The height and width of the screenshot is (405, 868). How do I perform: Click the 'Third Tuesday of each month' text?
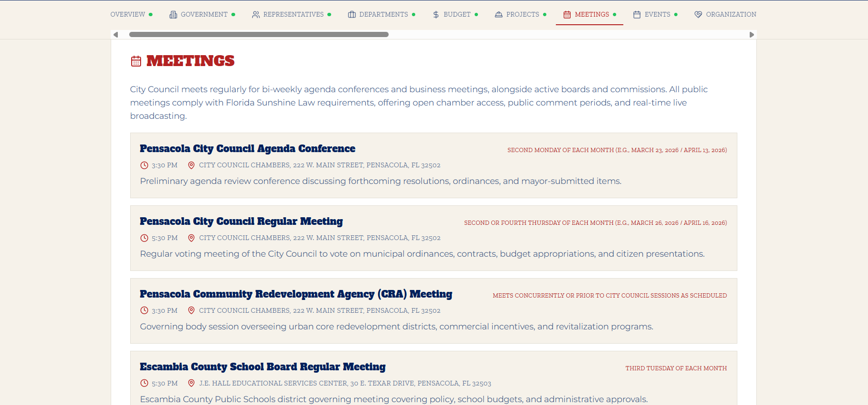pos(676,368)
